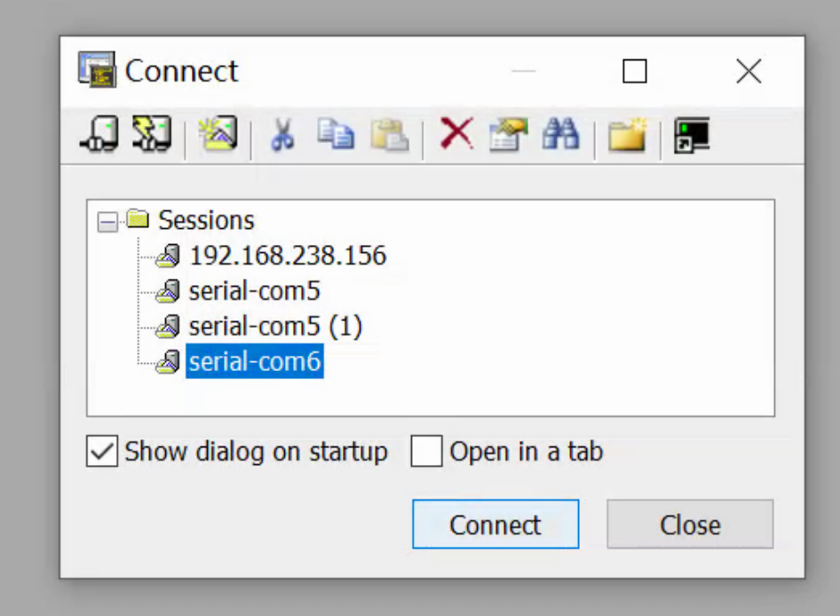Delete the session with red X icon

pyautogui.click(x=456, y=135)
